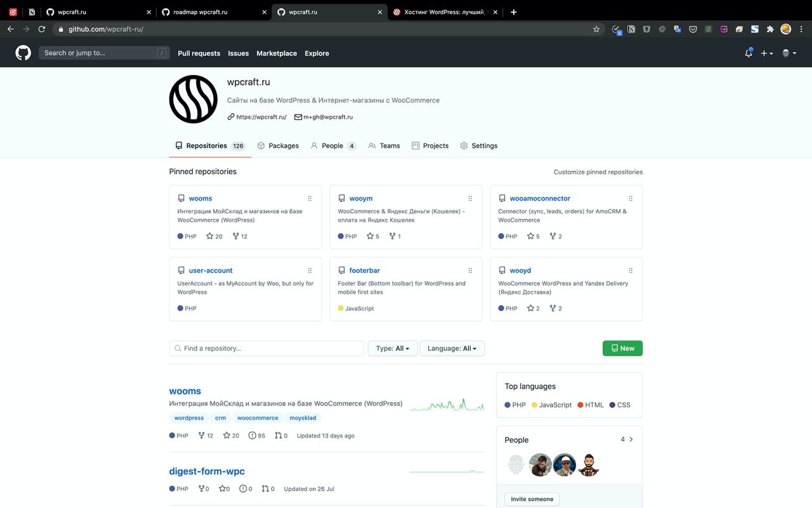Open the organization Settings tab
812x508 pixels.
478,146
